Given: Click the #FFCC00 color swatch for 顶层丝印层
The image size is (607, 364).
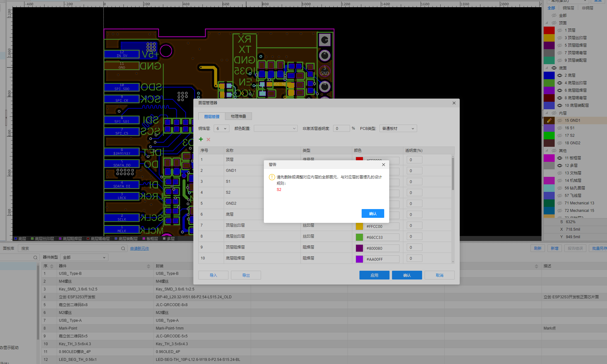Looking at the screenshot, I should (x=359, y=226).
